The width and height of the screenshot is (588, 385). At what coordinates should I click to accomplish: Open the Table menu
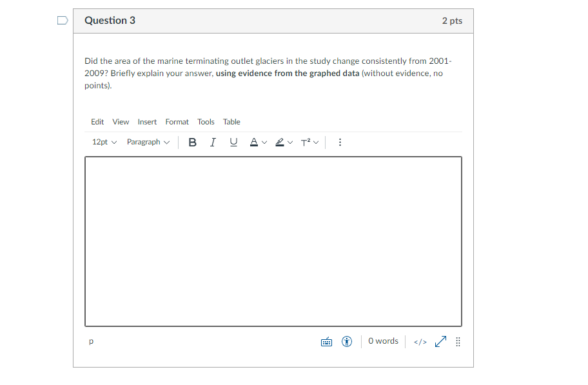(231, 122)
